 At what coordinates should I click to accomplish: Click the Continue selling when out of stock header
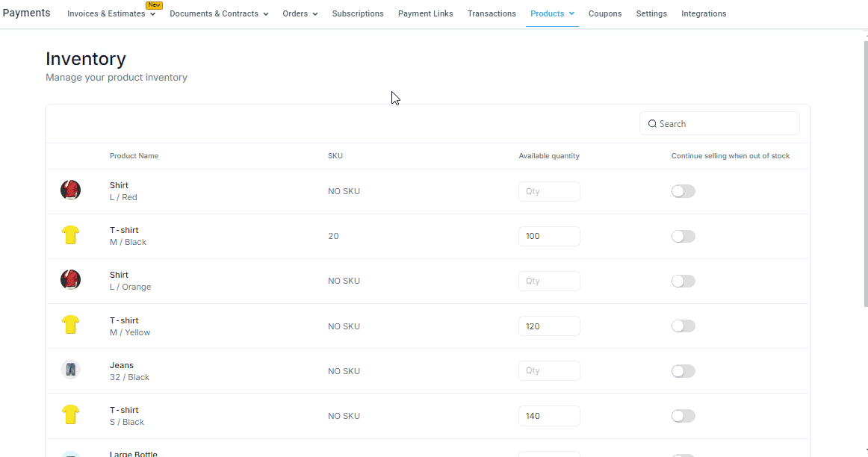pyautogui.click(x=731, y=156)
